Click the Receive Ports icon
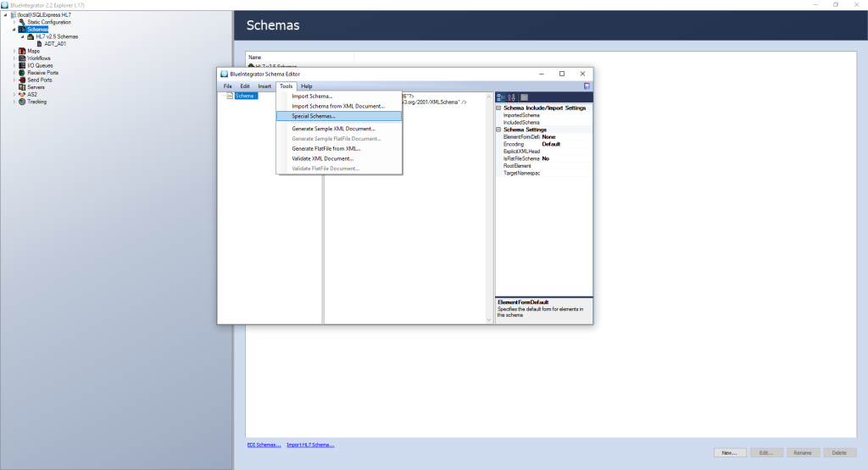Image resolution: width=868 pixels, height=470 pixels. 22,73
